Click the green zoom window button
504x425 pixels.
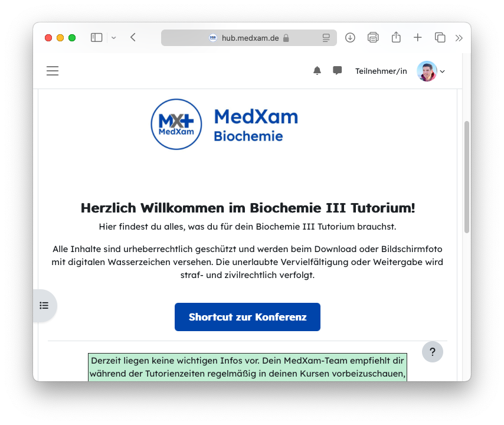pos(72,38)
